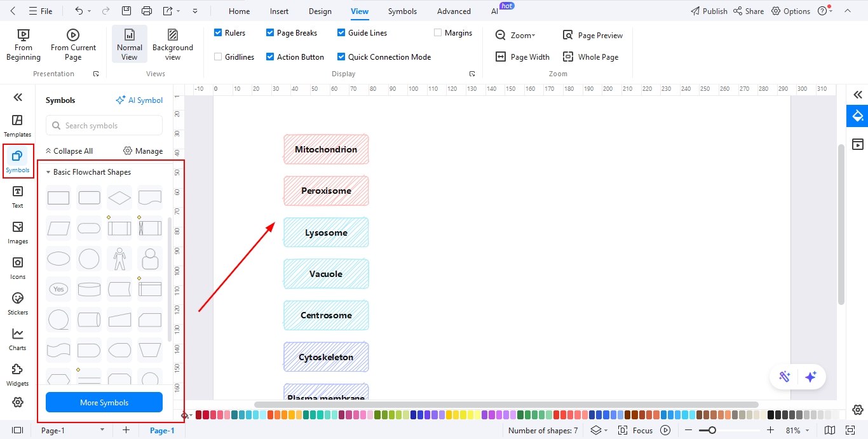Open the Design ribbon tab
The height and width of the screenshot is (439, 868).
(320, 11)
